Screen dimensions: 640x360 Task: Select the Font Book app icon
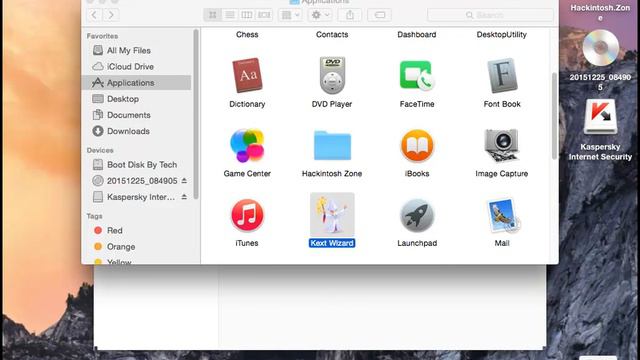[502, 76]
